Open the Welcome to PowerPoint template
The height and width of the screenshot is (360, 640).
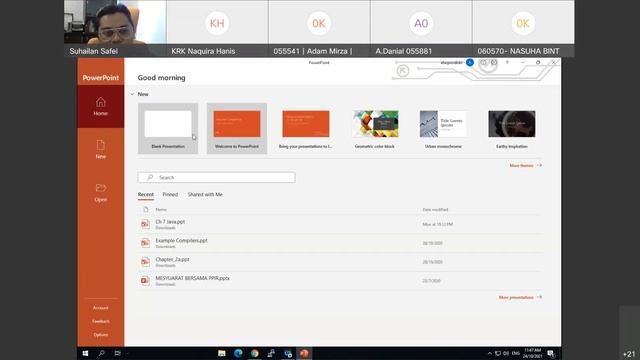(x=237, y=129)
